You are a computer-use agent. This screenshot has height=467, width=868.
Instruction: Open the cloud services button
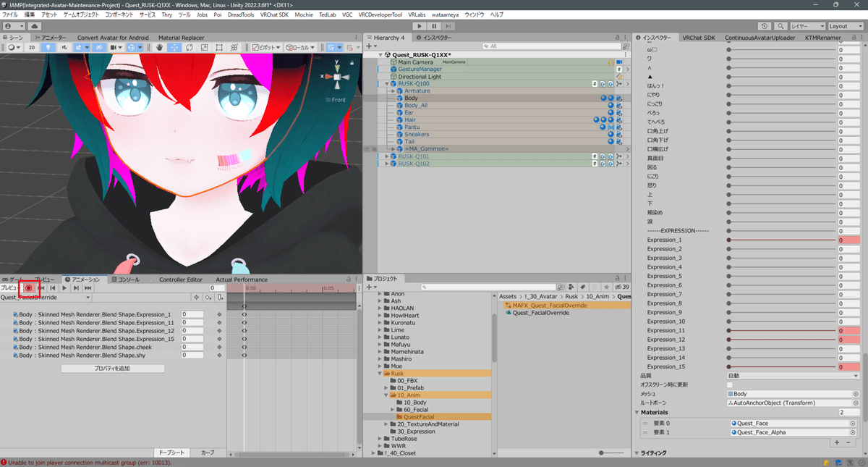(x=35, y=25)
